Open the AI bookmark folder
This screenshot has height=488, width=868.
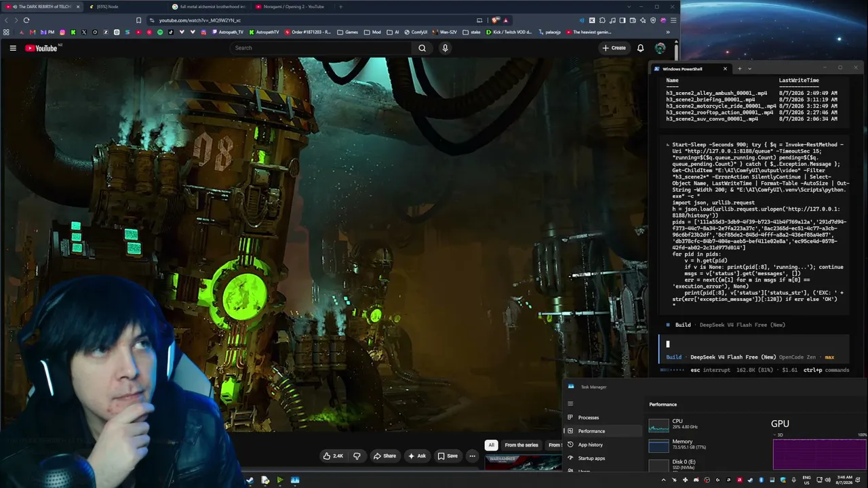pyautogui.click(x=393, y=32)
